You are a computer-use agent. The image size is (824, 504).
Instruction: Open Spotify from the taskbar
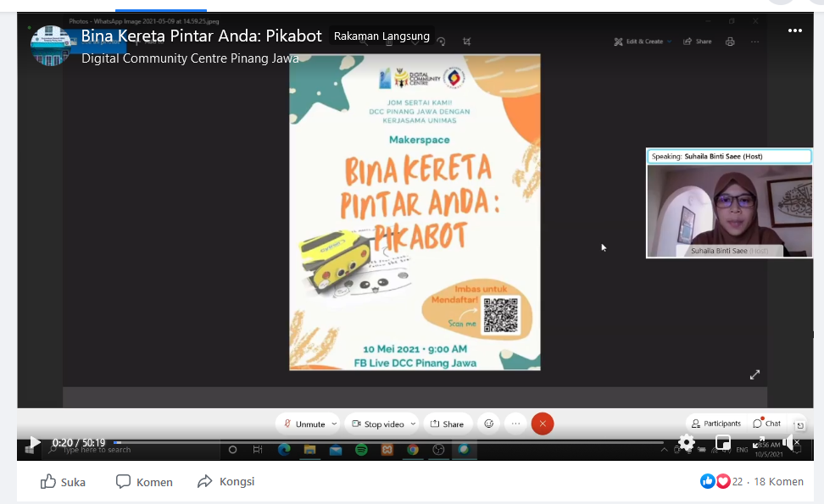pos(361,450)
